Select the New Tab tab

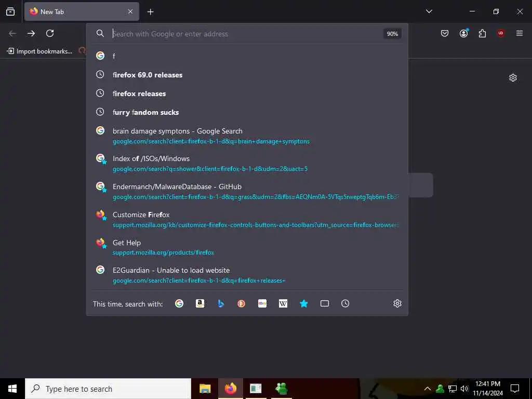tap(82, 11)
